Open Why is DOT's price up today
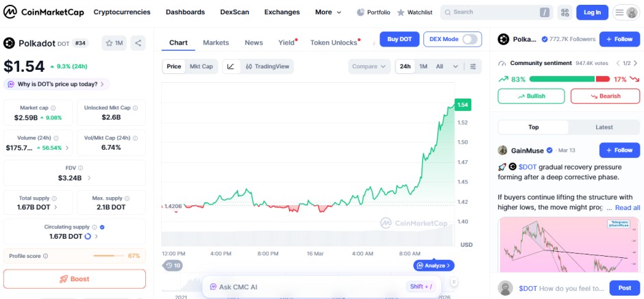The image size is (644, 299). pyautogui.click(x=57, y=84)
